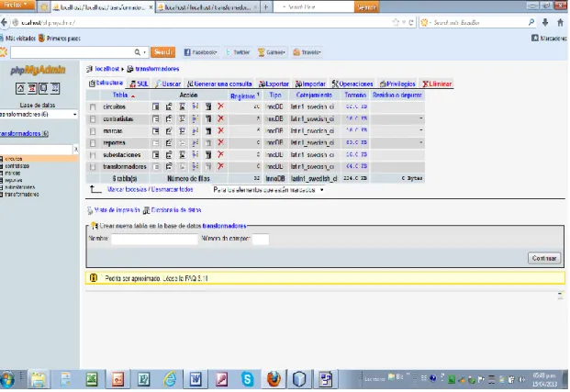Viewport: 570px width, 392px height.
Task: Open structure icon in the marcas row
Action: pyautogui.click(x=169, y=131)
